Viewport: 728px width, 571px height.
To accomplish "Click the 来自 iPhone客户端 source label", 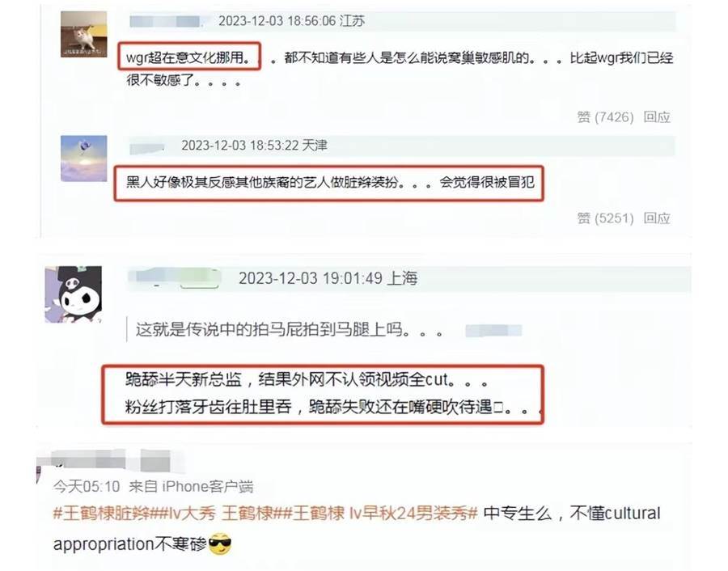I will [191, 487].
